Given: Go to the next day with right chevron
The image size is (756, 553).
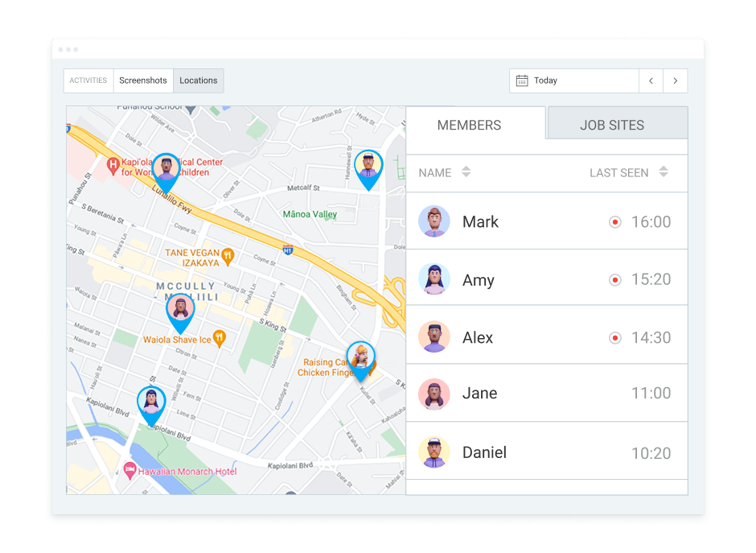Looking at the screenshot, I should (x=676, y=80).
